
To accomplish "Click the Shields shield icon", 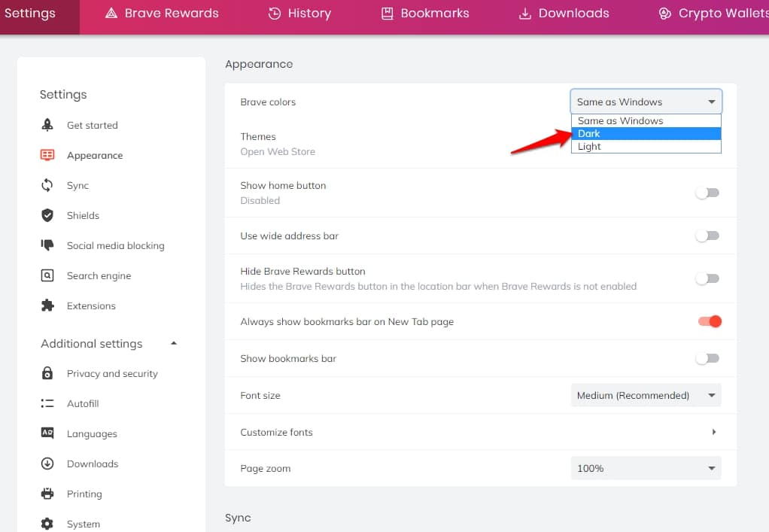I will 47,215.
